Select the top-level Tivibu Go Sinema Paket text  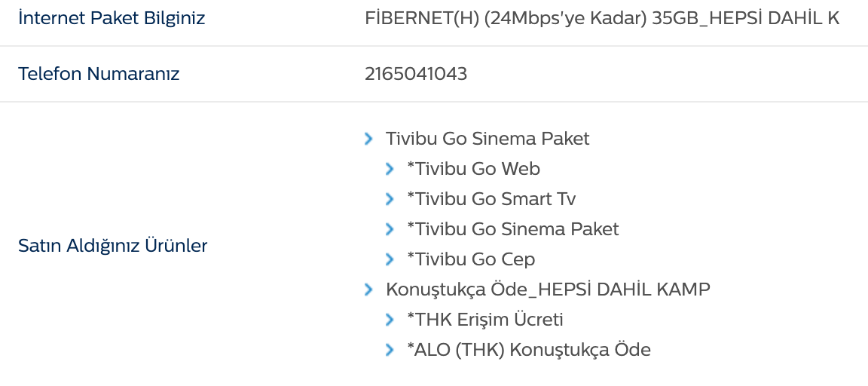[487, 139]
